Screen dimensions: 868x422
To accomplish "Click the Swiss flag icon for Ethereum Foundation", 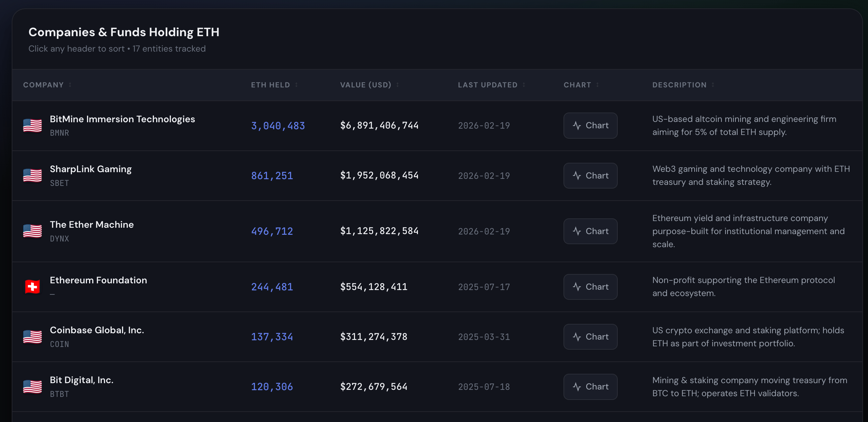I will 32,287.
